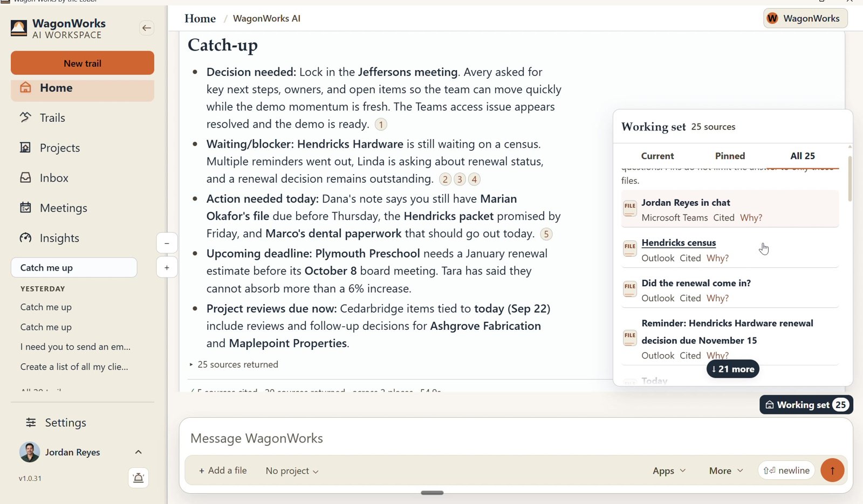Click Jordan Reyes profile avatar
The height and width of the screenshot is (504, 863).
point(30,452)
